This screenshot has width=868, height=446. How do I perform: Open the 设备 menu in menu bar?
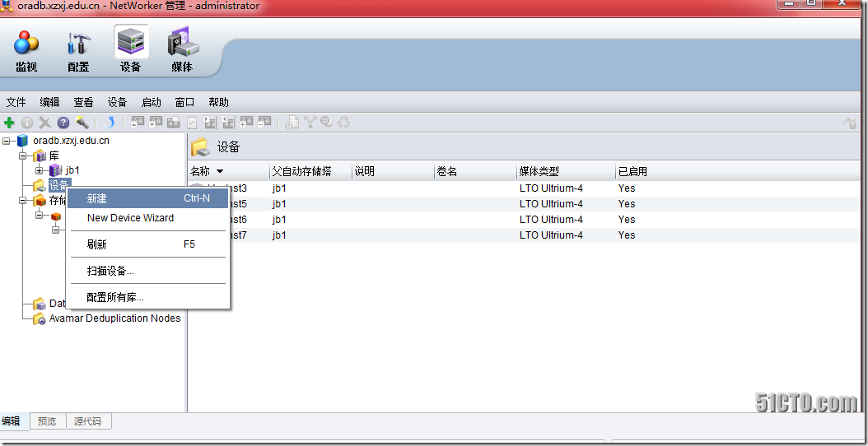tap(118, 102)
